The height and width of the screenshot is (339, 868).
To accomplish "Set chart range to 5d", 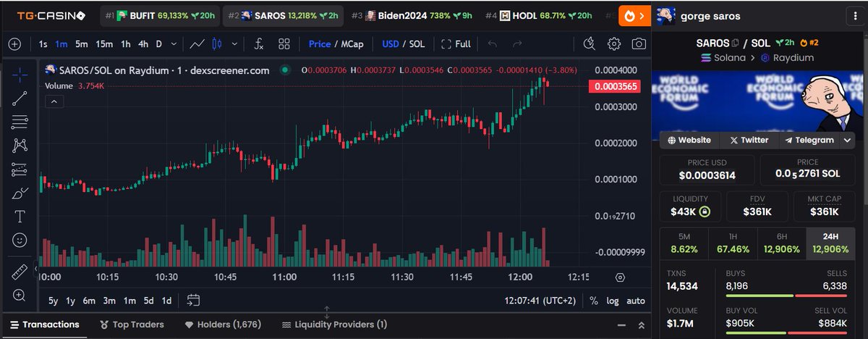I will 148,300.
